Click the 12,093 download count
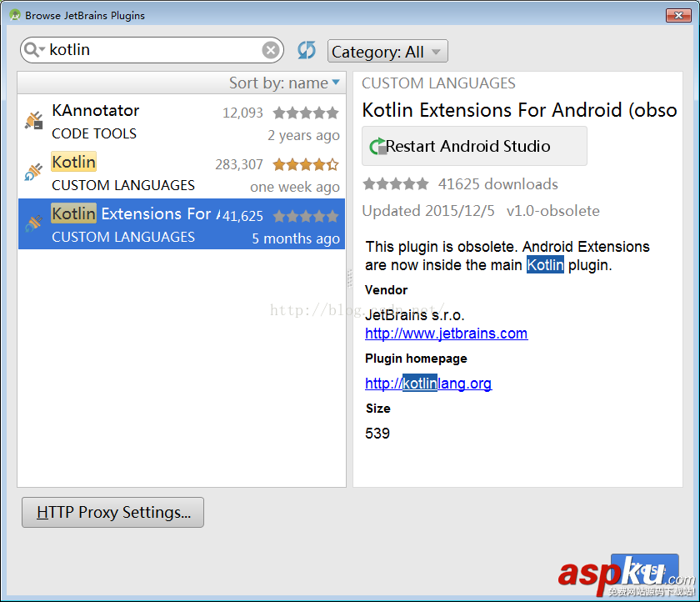This screenshot has height=602, width=700. pyautogui.click(x=242, y=113)
